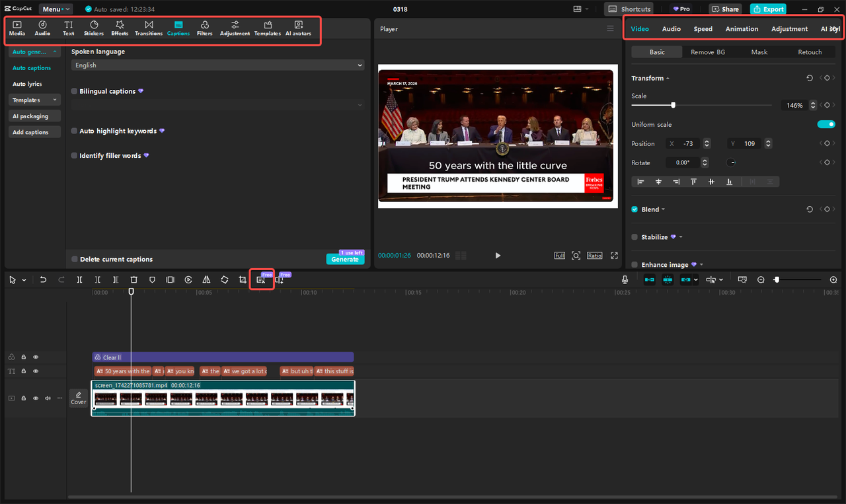Select the voiceover microphone icon
The height and width of the screenshot is (504, 846).
click(625, 279)
